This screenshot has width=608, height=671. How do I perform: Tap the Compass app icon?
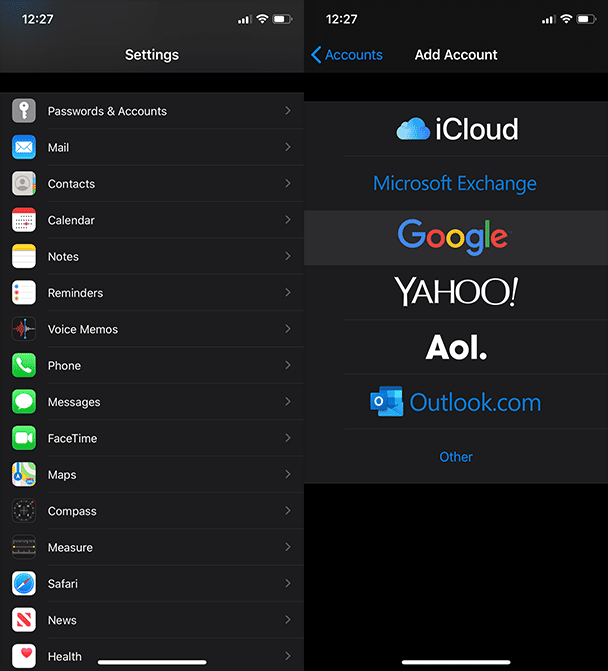coord(24,511)
